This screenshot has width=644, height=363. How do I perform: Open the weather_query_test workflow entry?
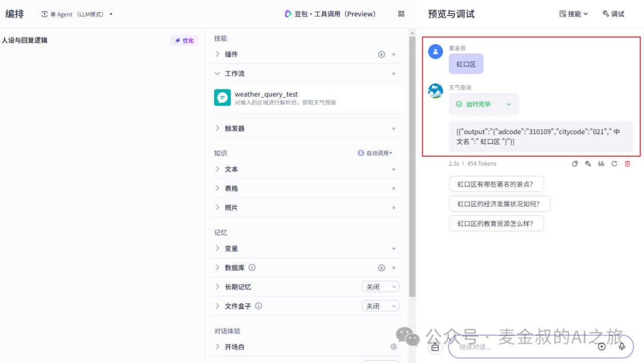coord(306,98)
